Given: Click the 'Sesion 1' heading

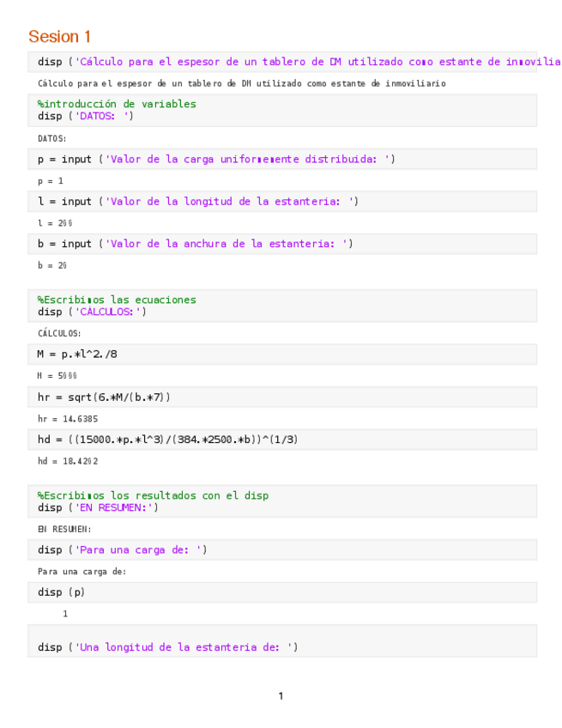Looking at the screenshot, I should [59, 36].
